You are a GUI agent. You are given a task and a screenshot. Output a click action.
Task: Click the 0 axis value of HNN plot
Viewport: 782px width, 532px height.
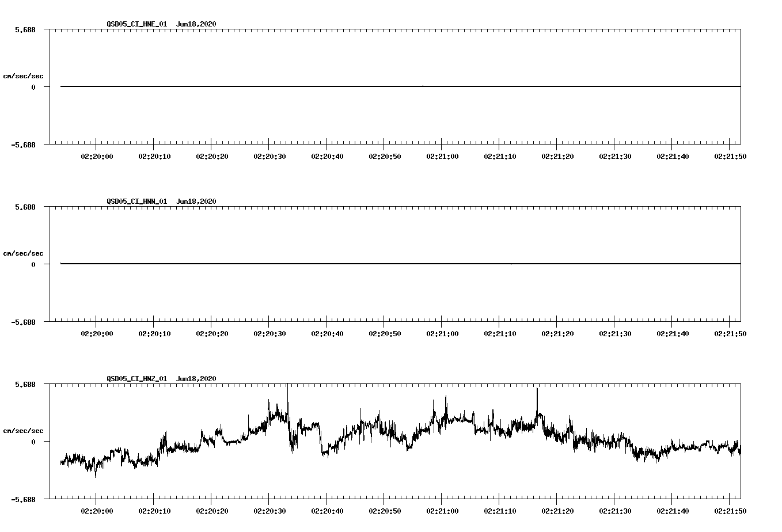33,265
